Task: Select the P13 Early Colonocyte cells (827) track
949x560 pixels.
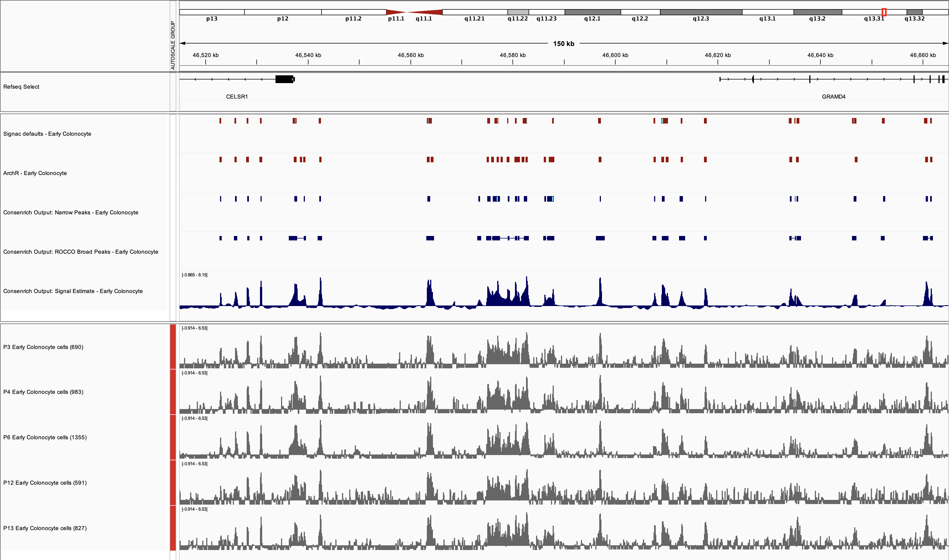Action: click(x=45, y=528)
